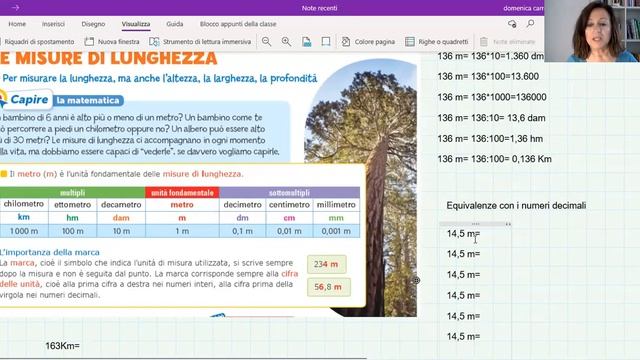
Task: Click the 'Capire' badge label
Action: pos(29,100)
